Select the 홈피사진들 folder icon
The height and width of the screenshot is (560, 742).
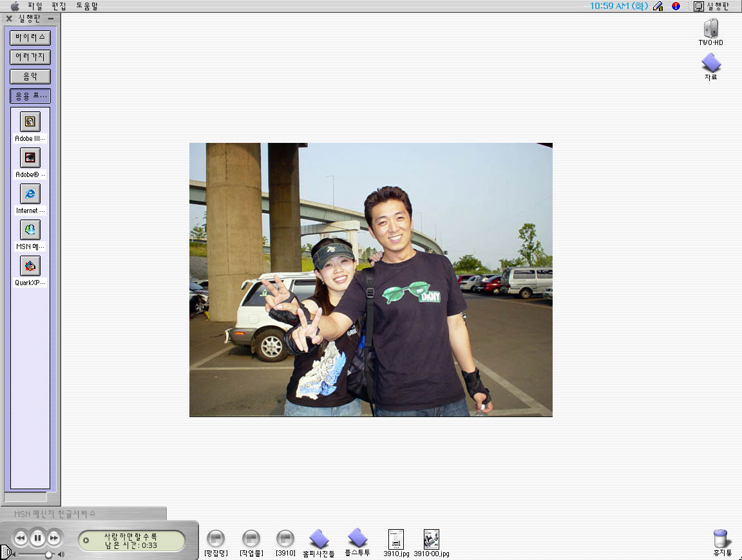[319, 539]
